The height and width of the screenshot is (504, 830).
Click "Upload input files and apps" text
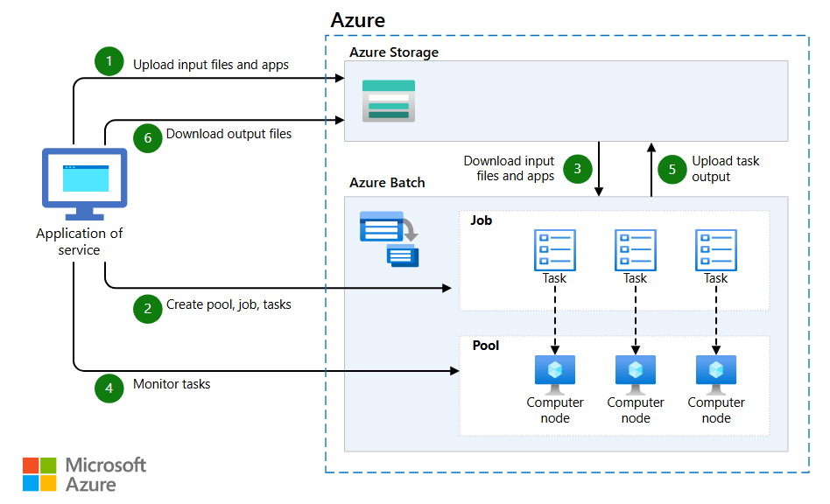pos(211,65)
